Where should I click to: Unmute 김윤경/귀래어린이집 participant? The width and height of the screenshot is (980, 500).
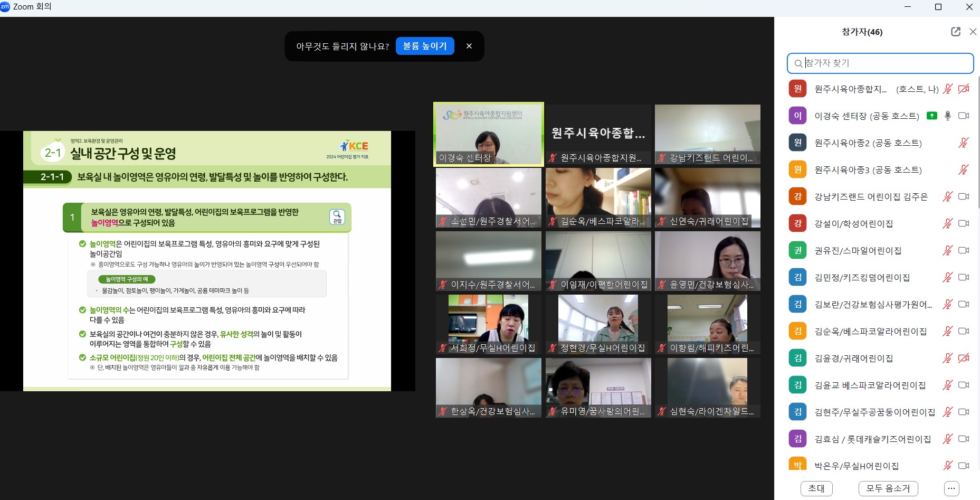[x=948, y=358]
